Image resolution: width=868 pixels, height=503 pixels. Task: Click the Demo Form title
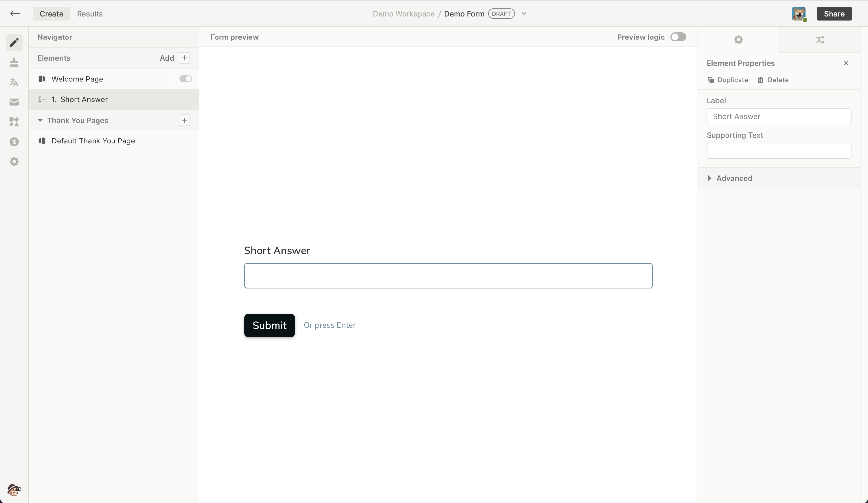coord(464,14)
